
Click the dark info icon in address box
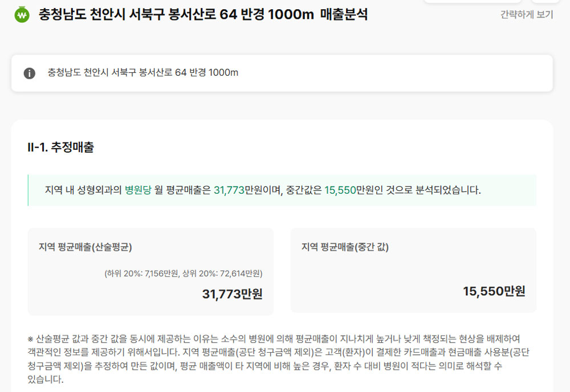pos(30,73)
